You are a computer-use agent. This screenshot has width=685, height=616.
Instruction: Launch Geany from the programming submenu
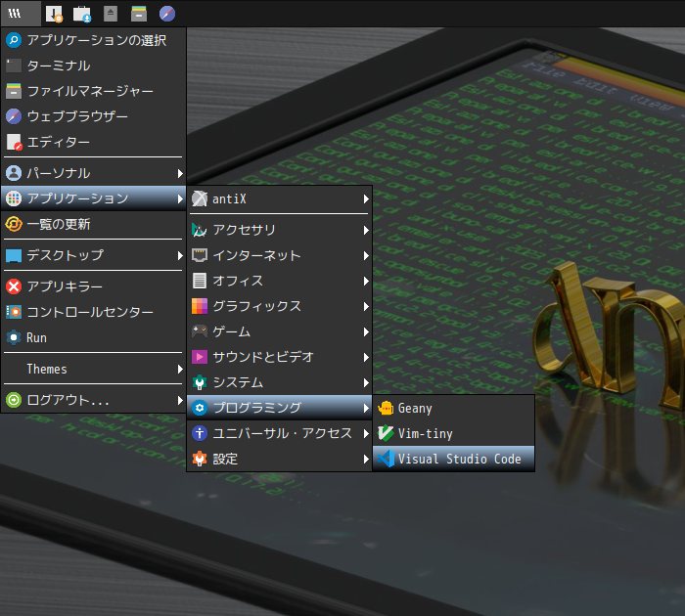[x=453, y=408]
